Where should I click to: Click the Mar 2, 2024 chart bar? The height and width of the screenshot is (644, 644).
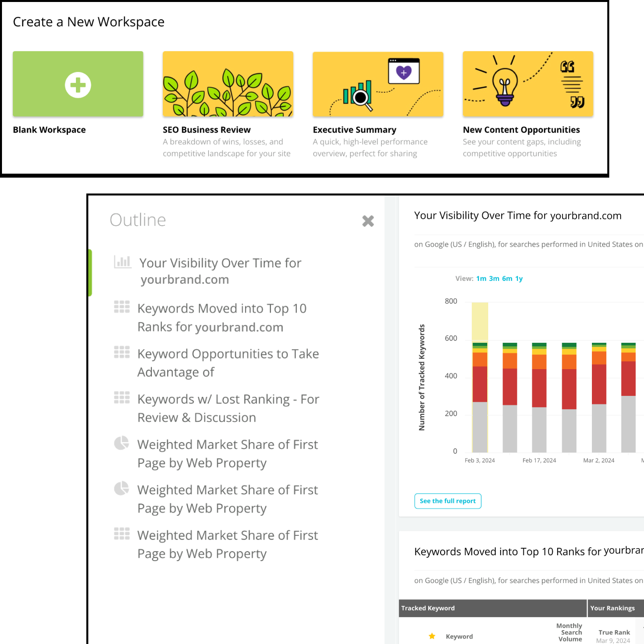click(x=599, y=397)
